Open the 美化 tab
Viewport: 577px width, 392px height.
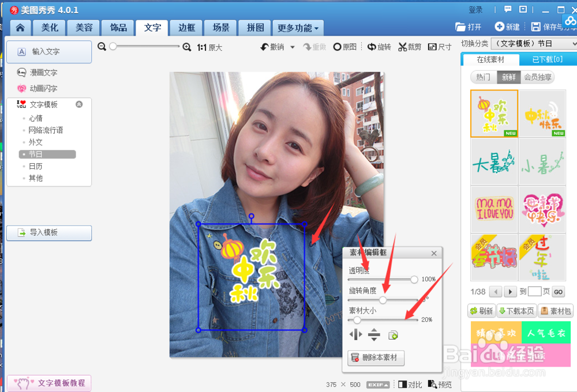point(49,28)
